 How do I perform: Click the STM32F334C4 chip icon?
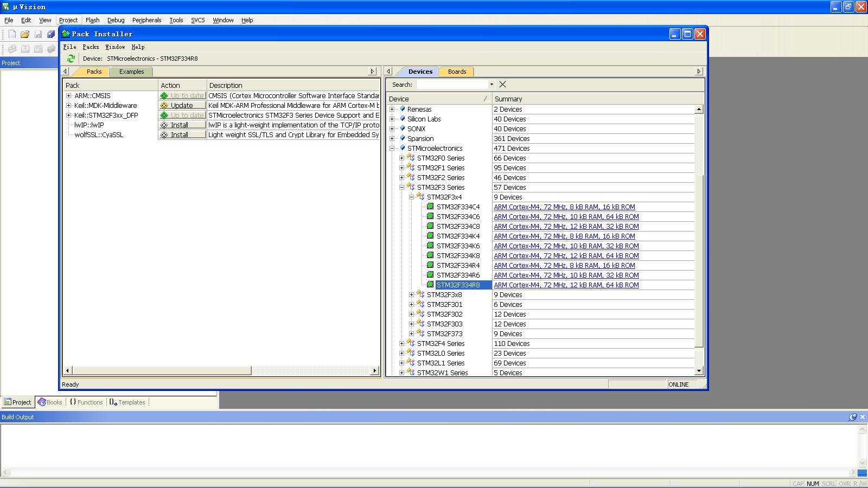click(430, 207)
